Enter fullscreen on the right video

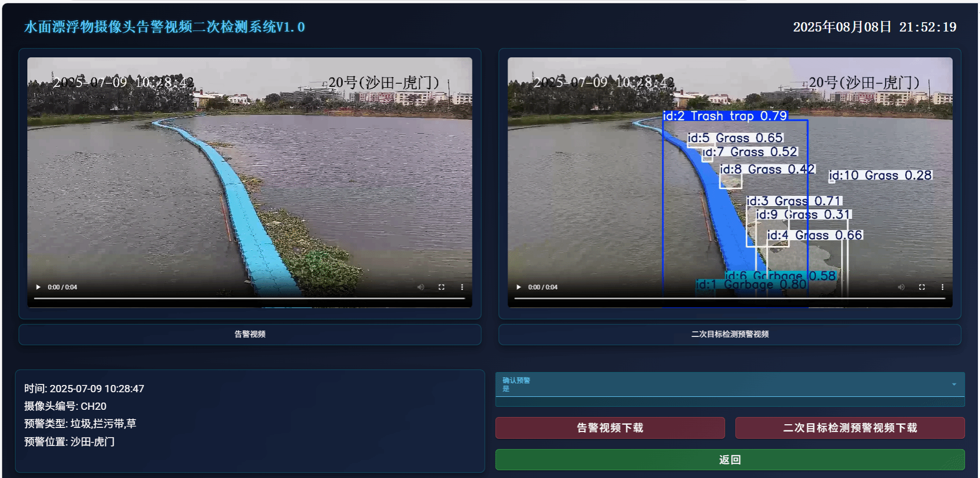point(922,287)
